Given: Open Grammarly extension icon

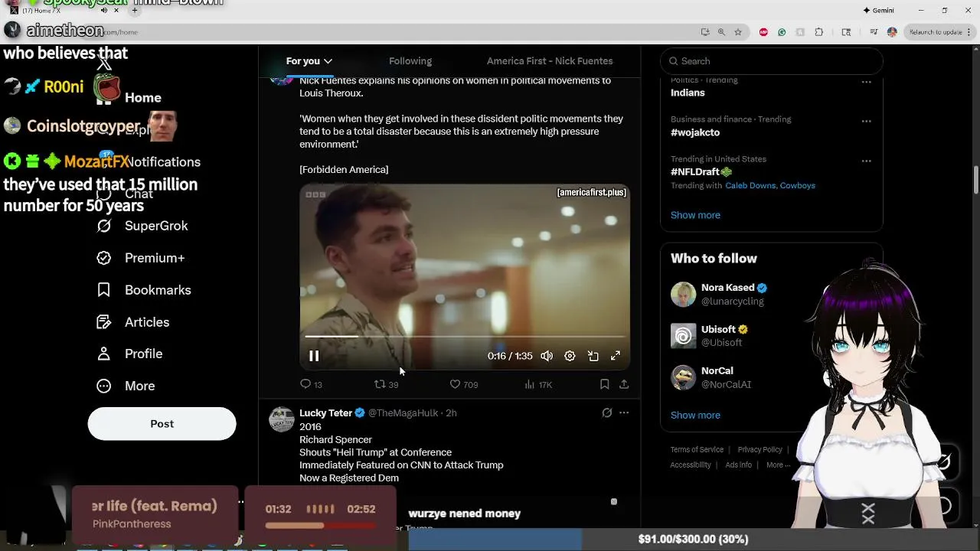Looking at the screenshot, I should point(782,32).
